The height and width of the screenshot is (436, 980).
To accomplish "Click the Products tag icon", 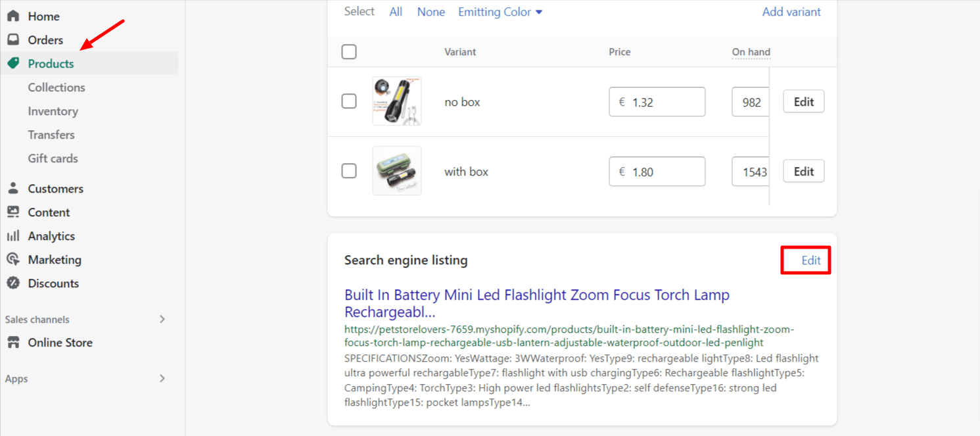I will click(13, 63).
